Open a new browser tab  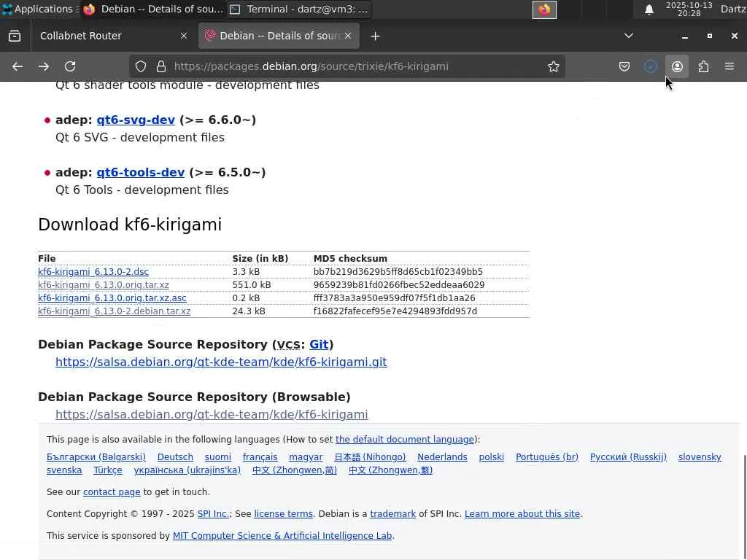click(375, 36)
